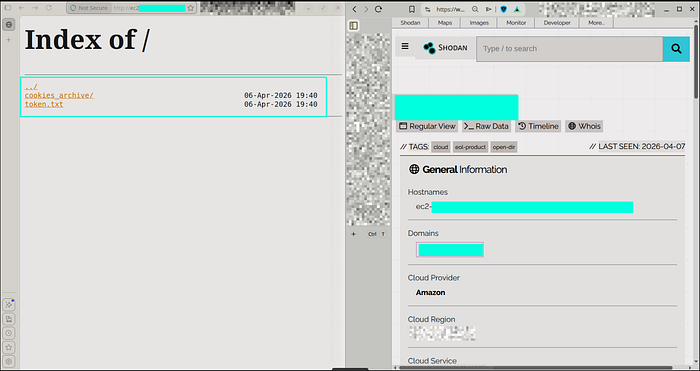Open the Brave Shields lion icon
The width and height of the screenshot is (700, 371).
504,9
